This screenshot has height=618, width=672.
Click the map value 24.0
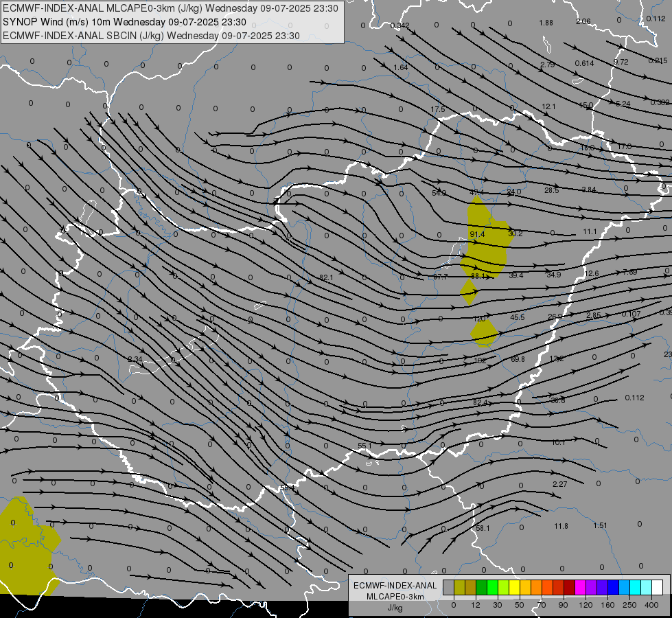pos(514,192)
